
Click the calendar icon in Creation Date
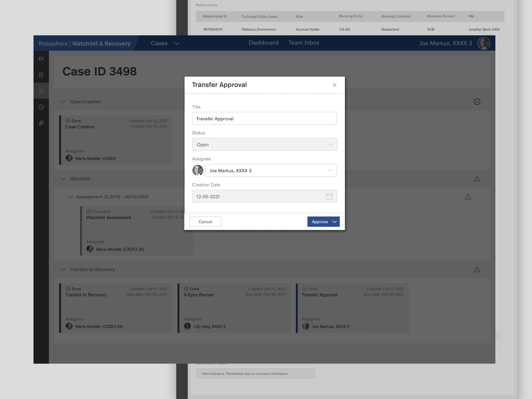tap(329, 196)
